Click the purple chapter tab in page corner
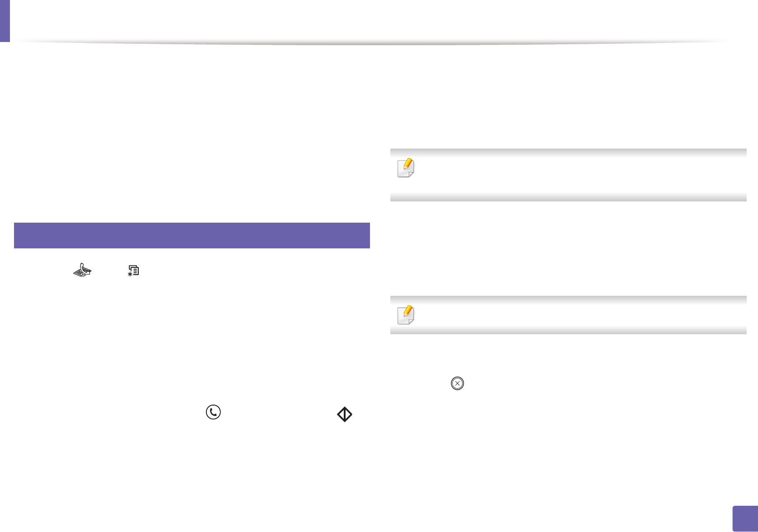Image resolution: width=758 pixels, height=532 pixels. point(5,20)
